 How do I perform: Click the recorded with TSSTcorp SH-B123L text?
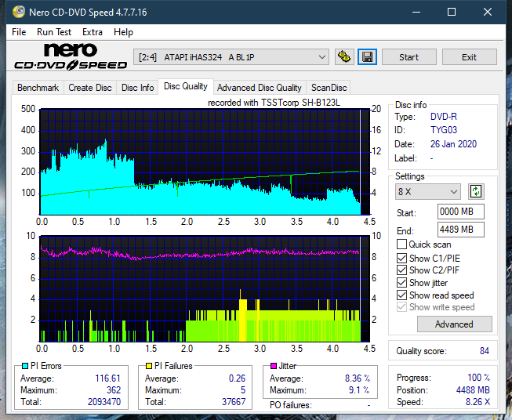tap(274, 103)
